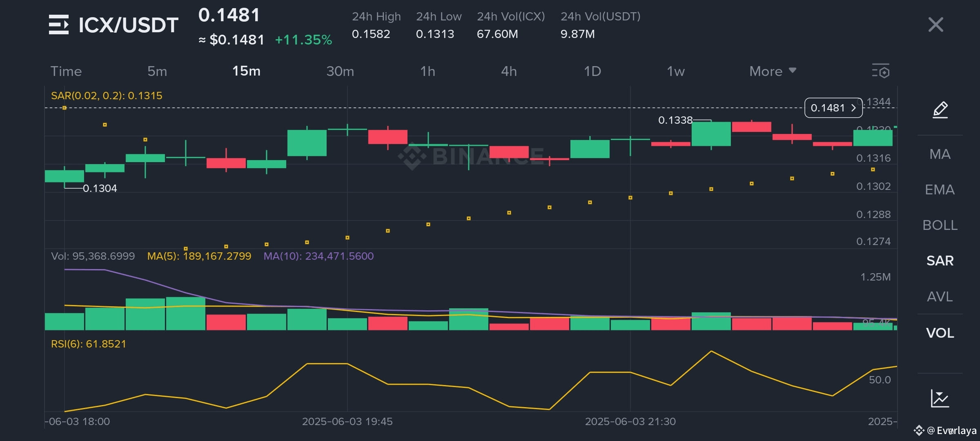Enable the EMA indicator
The height and width of the screenshot is (441, 980).
(x=940, y=189)
